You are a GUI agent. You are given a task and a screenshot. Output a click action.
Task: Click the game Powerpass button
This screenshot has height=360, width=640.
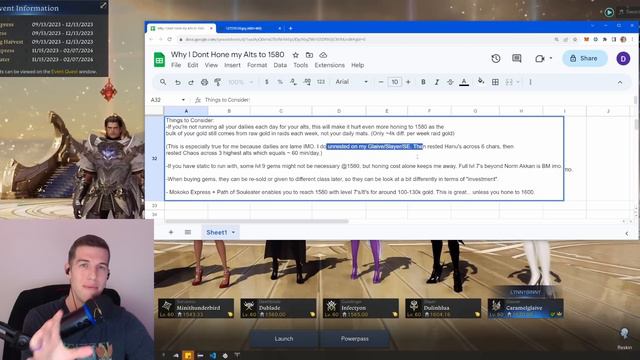click(355, 339)
